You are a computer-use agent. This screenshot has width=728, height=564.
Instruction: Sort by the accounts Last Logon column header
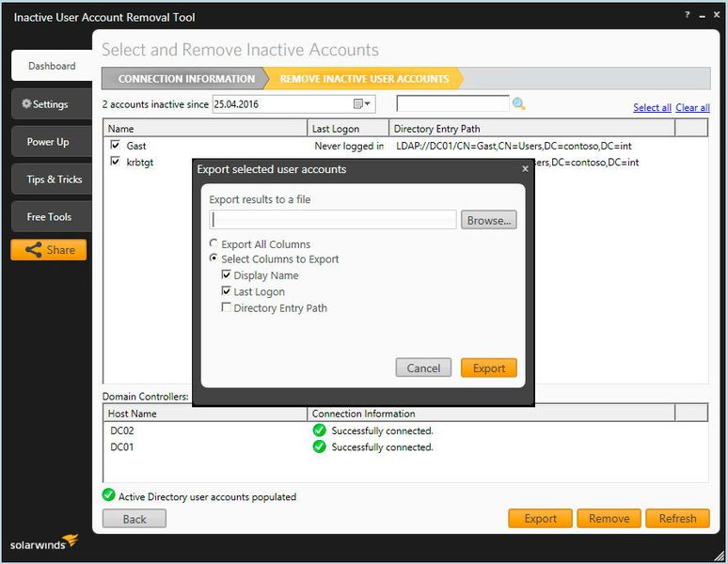(348, 129)
